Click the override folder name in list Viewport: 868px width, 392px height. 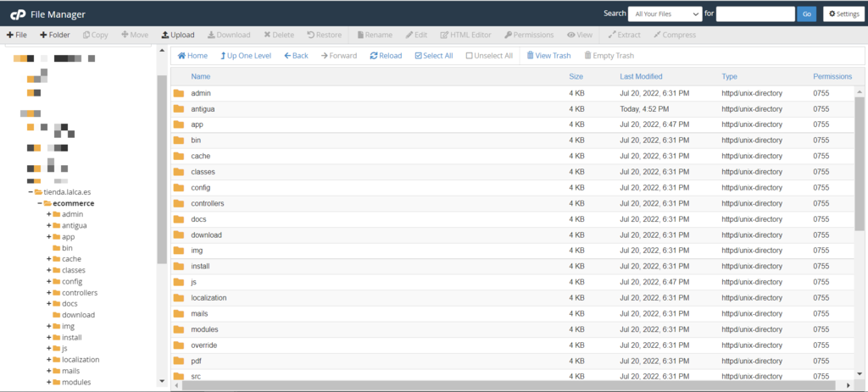pyautogui.click(x=203, y=345)
